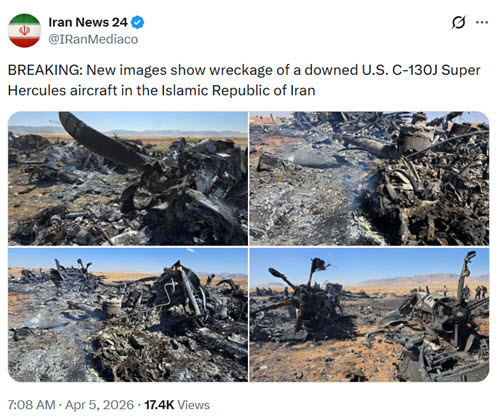The height and width of the screenshot is (418, 500).
Task: Click the word Views beside 17.4K
Action: [193, 405]
